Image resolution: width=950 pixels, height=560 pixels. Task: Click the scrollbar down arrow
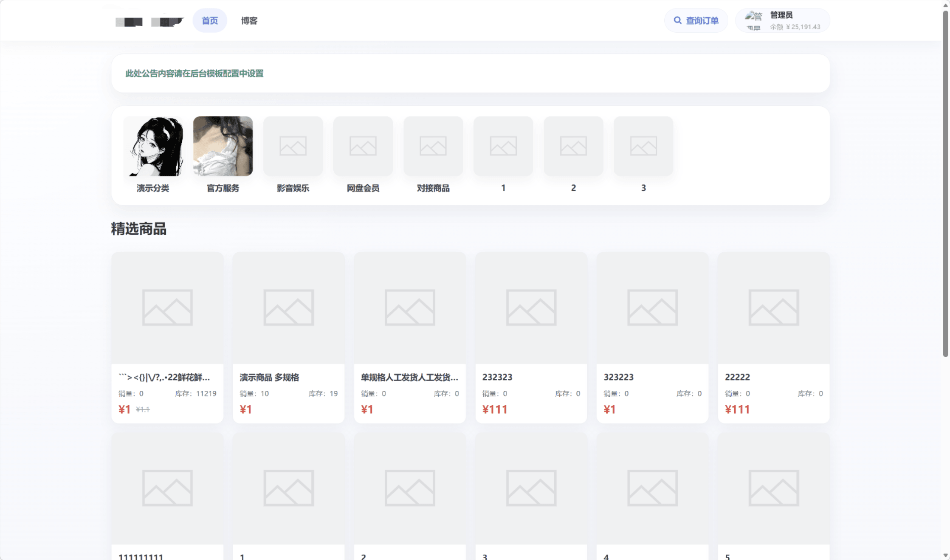click(945, 556)
